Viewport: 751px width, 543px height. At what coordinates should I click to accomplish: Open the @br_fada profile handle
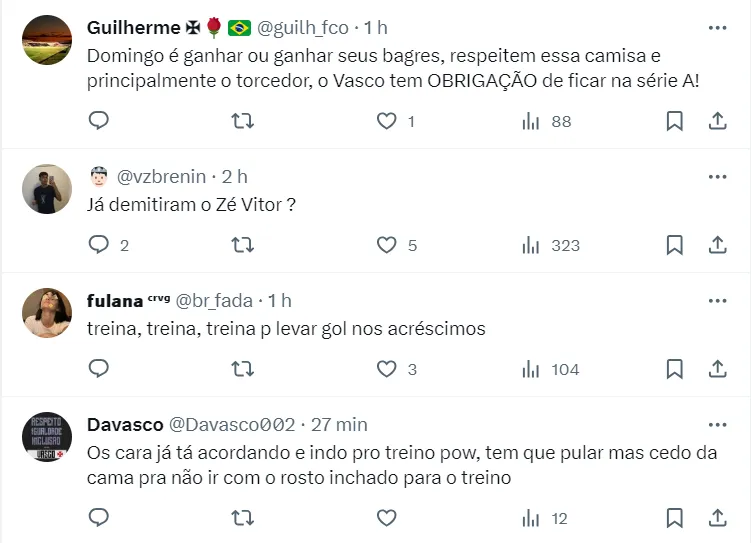coord(217,300)
